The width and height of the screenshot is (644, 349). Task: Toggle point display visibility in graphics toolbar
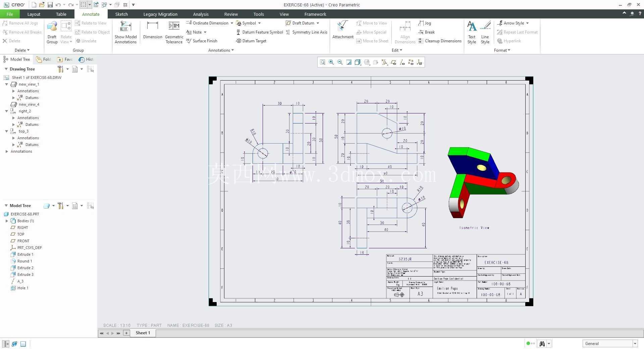[x=411, y=62]
